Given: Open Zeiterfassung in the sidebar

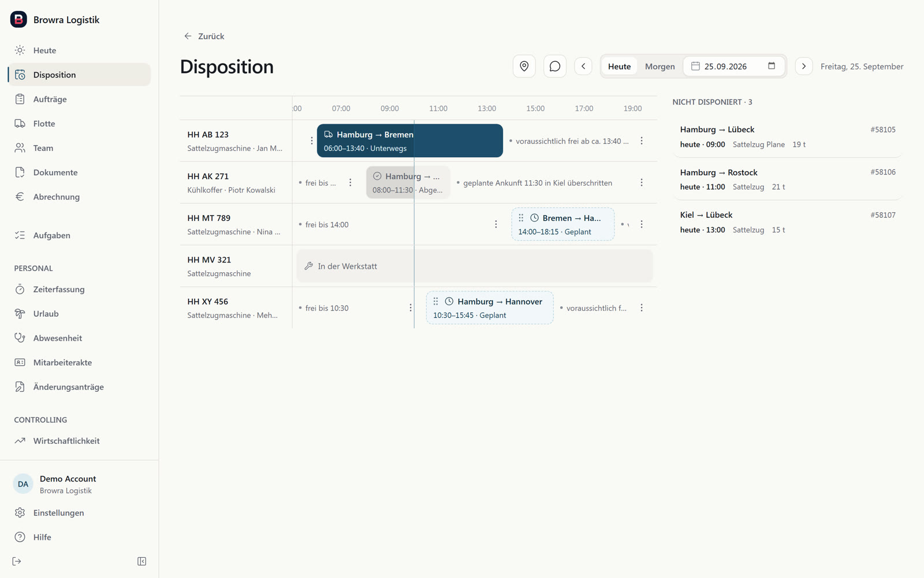Looking at the screenshot, I should pyautogui.click(x=79, y=289).
